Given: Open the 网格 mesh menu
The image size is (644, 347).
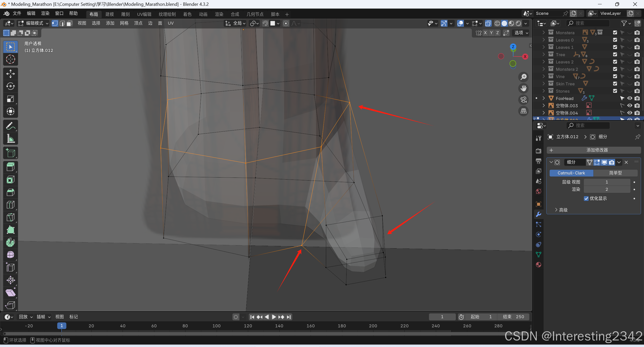Looking at the screenshot, I should [x=124, y=23].
